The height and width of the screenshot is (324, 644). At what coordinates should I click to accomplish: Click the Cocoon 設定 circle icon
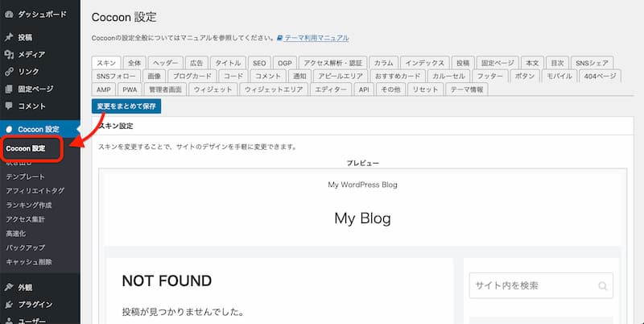coord(9,129)
